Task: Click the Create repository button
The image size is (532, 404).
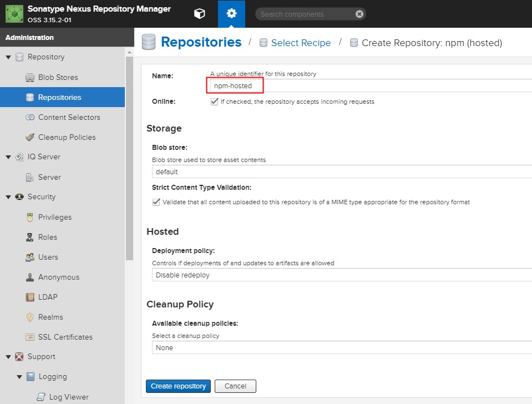Action: pyautogui.click(x=178, y=386)
